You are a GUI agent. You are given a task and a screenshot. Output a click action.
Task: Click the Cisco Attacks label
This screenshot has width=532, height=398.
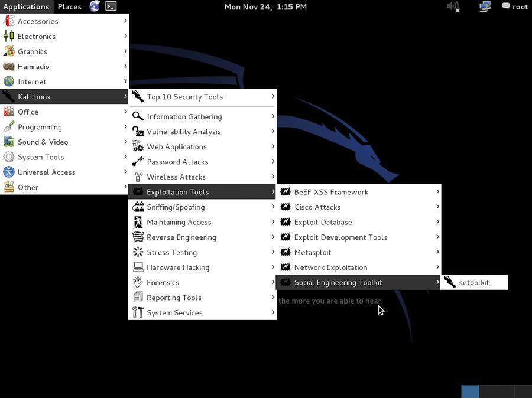click(317, 207)
